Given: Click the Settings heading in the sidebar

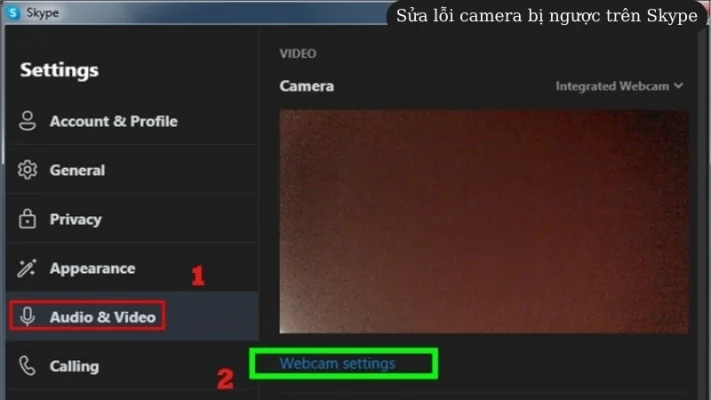Looking at the screenshot, I should 59,70.
